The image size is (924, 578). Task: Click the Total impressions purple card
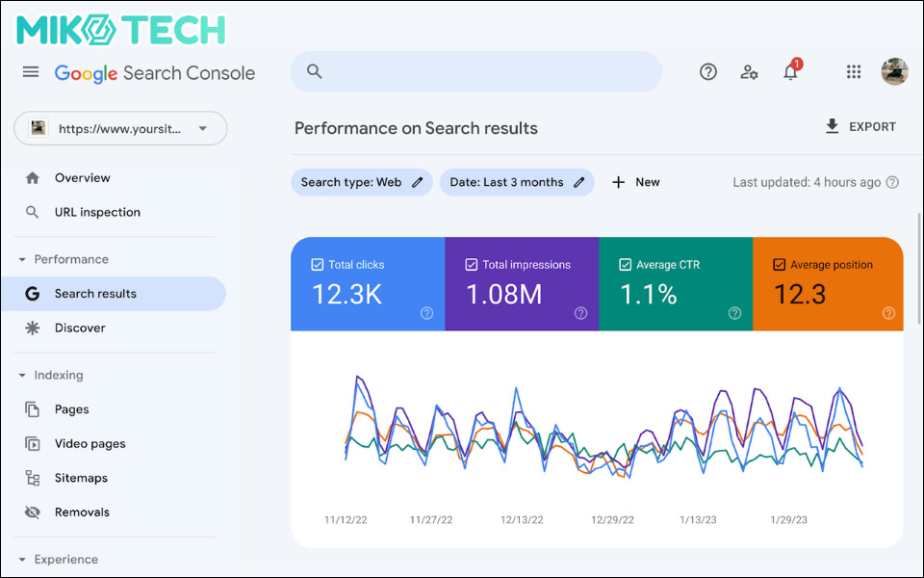(x=522, y=283)
